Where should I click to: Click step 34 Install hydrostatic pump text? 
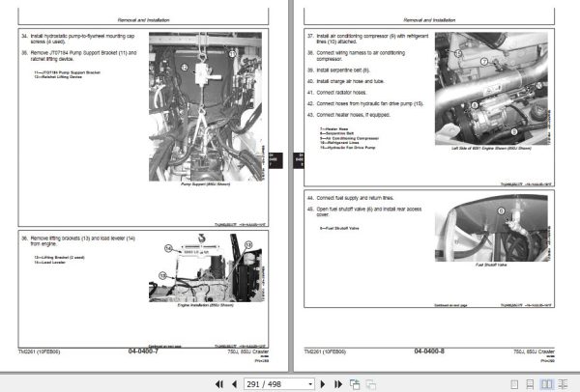[78, 39]
